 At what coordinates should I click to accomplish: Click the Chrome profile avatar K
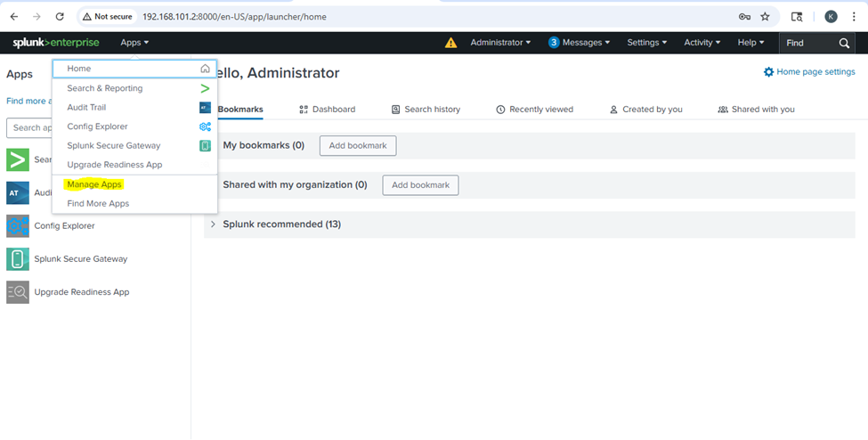coord(831,17)
